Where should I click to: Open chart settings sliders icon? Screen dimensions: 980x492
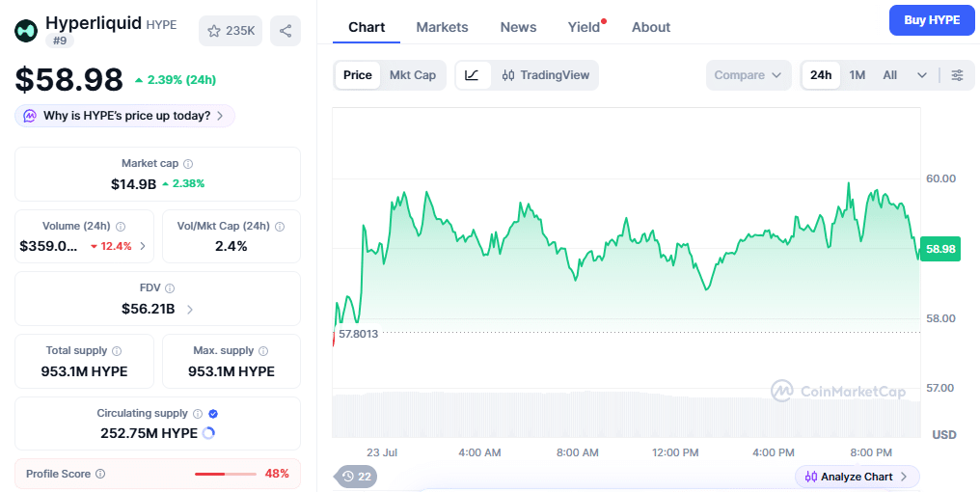pyautogui.click(x=958, y=75)
